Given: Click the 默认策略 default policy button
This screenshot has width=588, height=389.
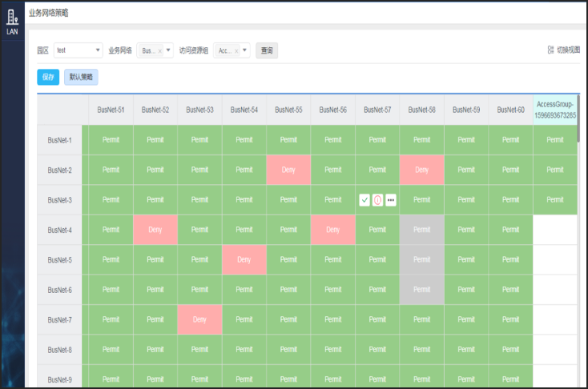Looking at the screenshot, I should pyautogui.click(x=81, y=77).
